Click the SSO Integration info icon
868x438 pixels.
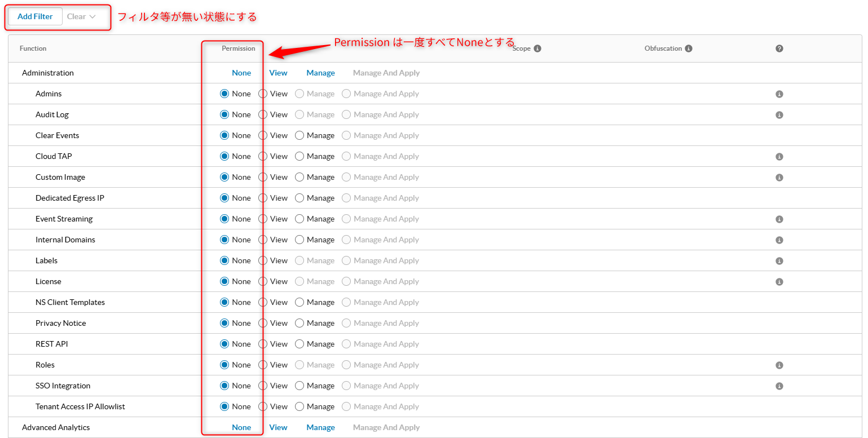(779, 386)
